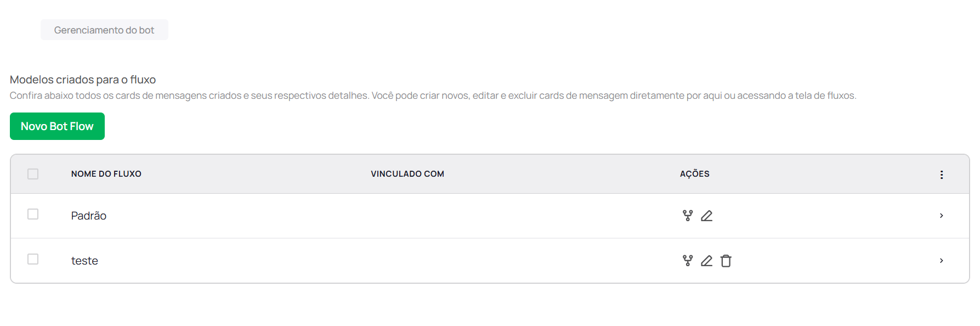Viewport: 980px width, 326px height.
Task: Delete the teste flow via trash icon
Action: (x=726, y=261)
